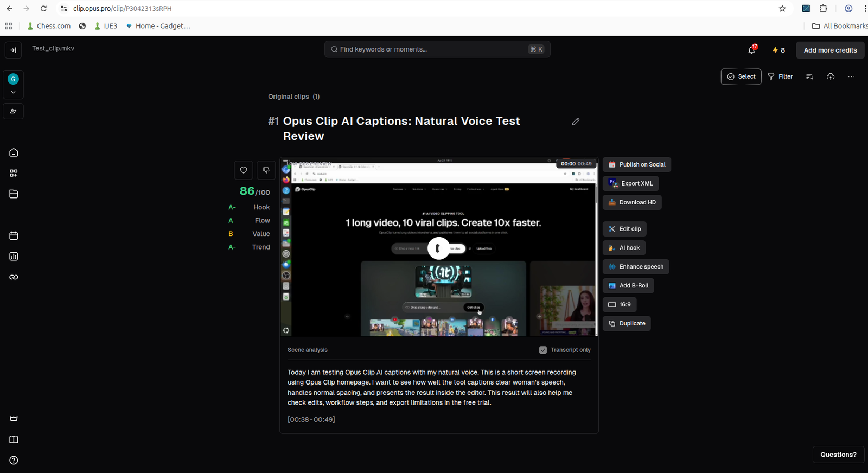Open the invite members icon
Viewport: 868px width, 473px height.
[14, 111]
